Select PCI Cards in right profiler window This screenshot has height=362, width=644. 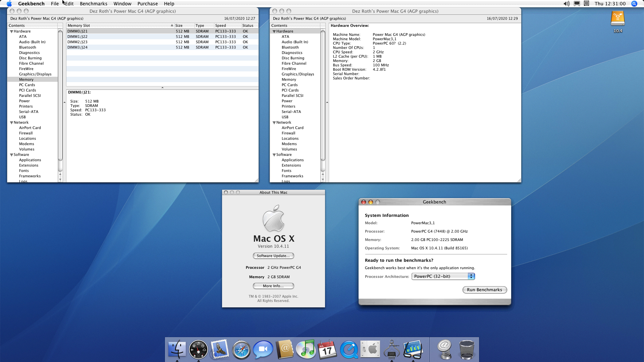290,90
